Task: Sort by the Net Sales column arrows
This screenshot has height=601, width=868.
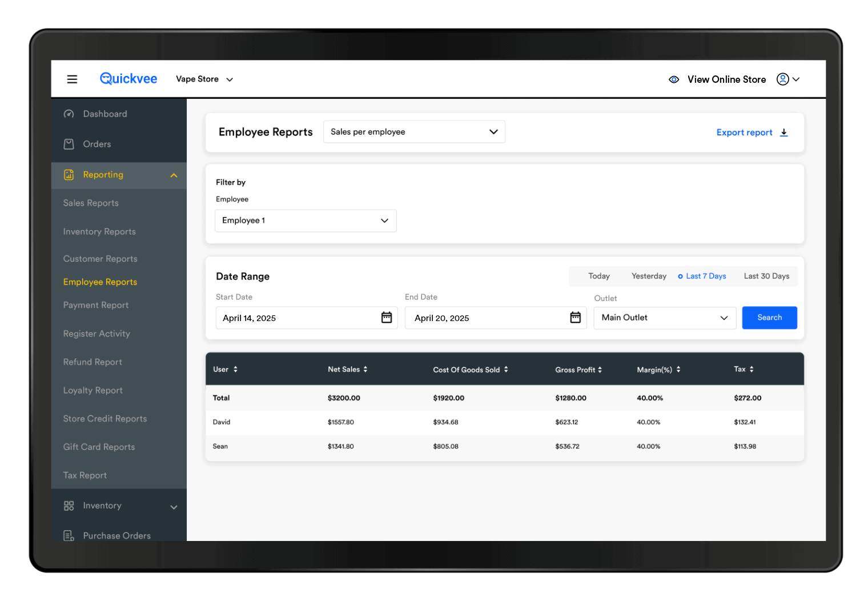Action: (x=365, y=370)
